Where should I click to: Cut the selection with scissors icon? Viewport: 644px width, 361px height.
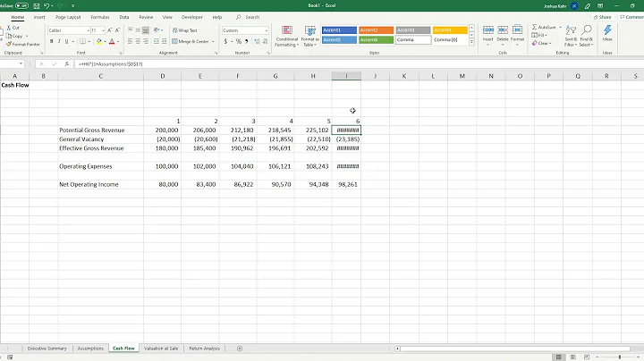[13, 28]
